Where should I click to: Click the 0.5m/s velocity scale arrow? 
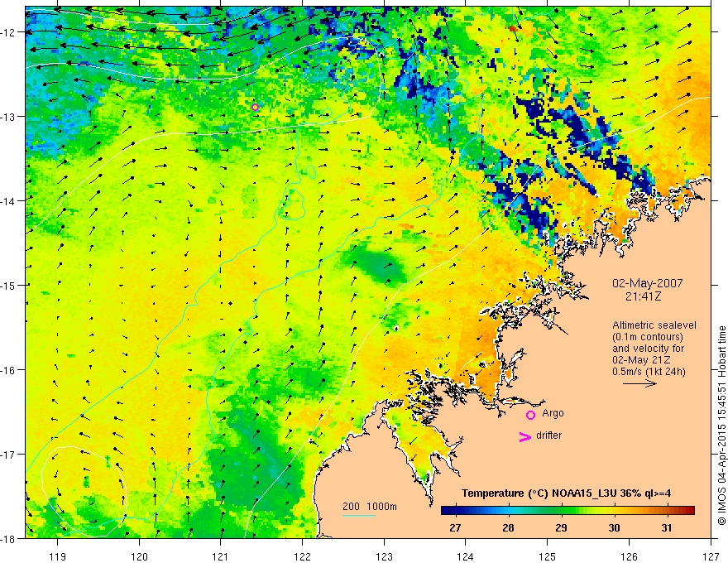tap(639, 383)
